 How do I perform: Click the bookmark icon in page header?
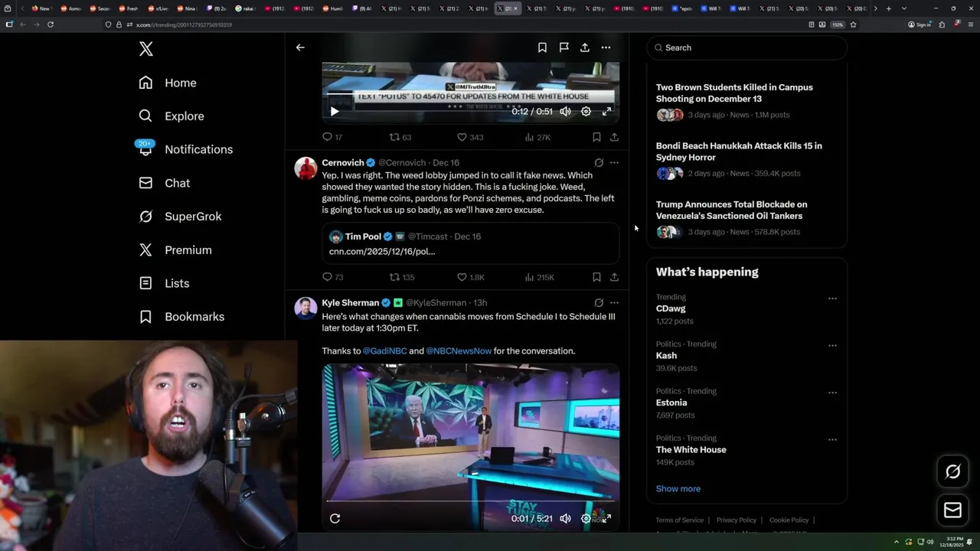542,47
